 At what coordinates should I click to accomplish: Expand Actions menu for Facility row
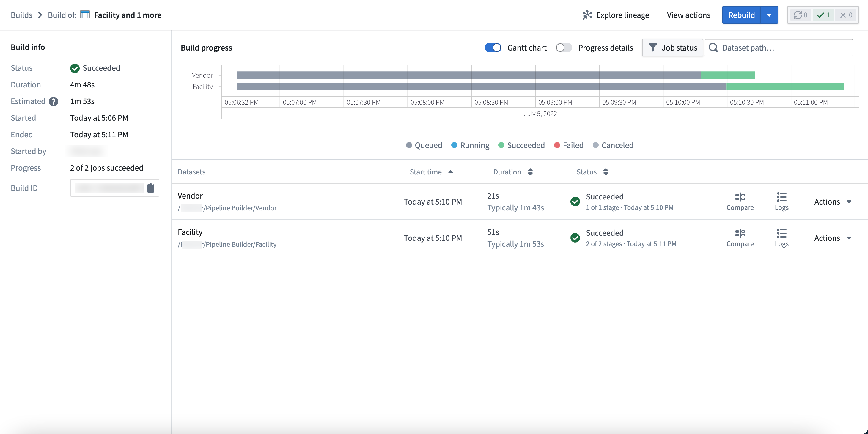(x=833, y=238)
